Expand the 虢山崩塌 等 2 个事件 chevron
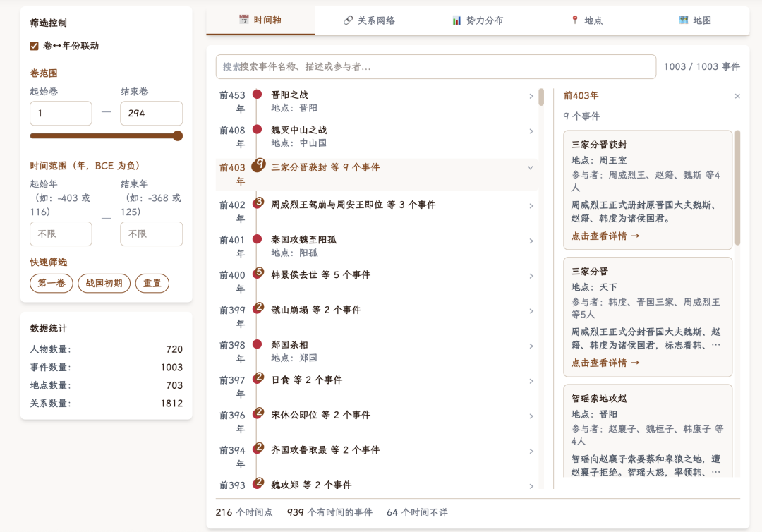This screenshot has width=762, height=532. tap(531, 311)
